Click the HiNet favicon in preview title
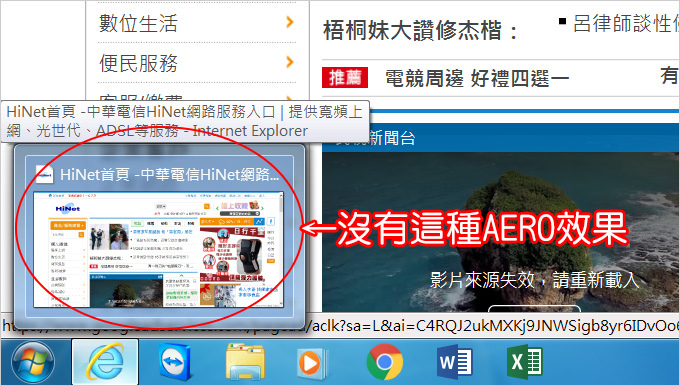This screenshot has width=680, height=386. 44,175
